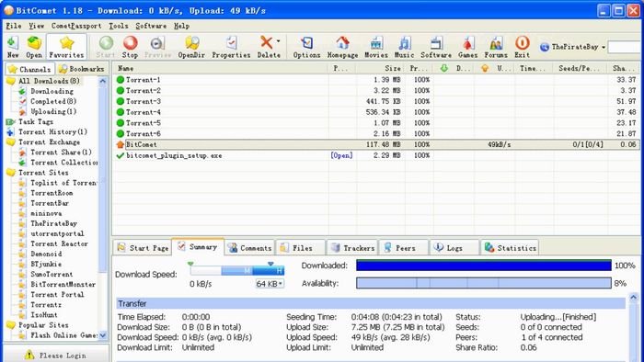Click the green checkmark on bitcomet_plugin_setup.exe
The image size is (644, 362).
(121, 155)
